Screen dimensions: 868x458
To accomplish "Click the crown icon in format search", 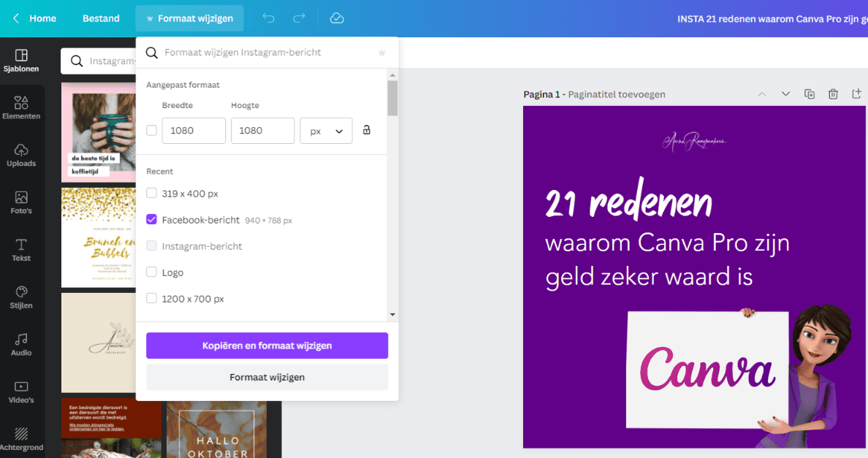I will tap(381, 53).
